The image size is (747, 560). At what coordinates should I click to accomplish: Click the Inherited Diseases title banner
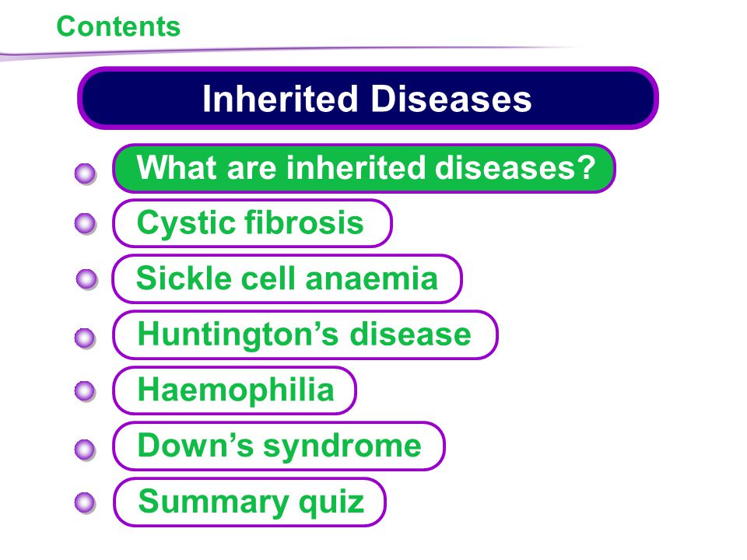coord(368,98)
